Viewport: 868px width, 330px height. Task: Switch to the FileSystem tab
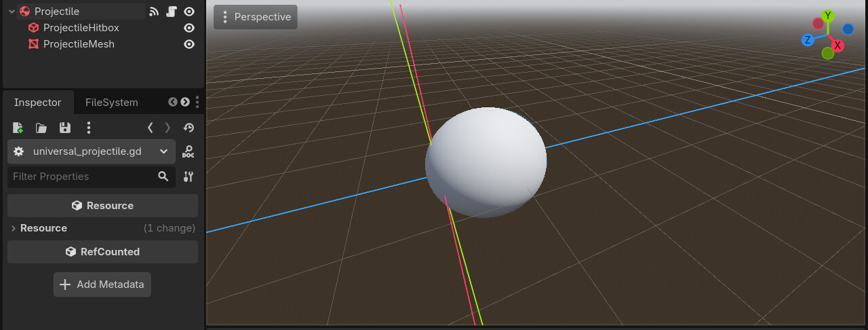coord(111,103)
